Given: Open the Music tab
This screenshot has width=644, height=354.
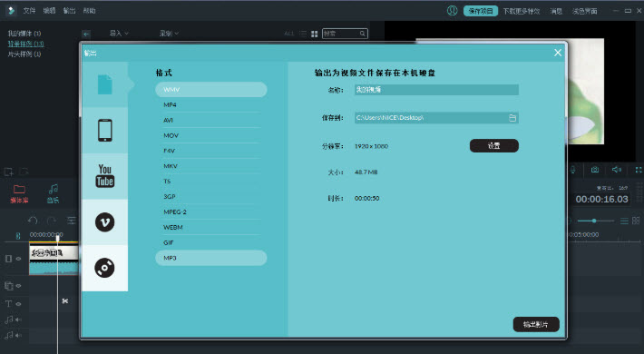Looking at the screenshot, I should point(53,194).
